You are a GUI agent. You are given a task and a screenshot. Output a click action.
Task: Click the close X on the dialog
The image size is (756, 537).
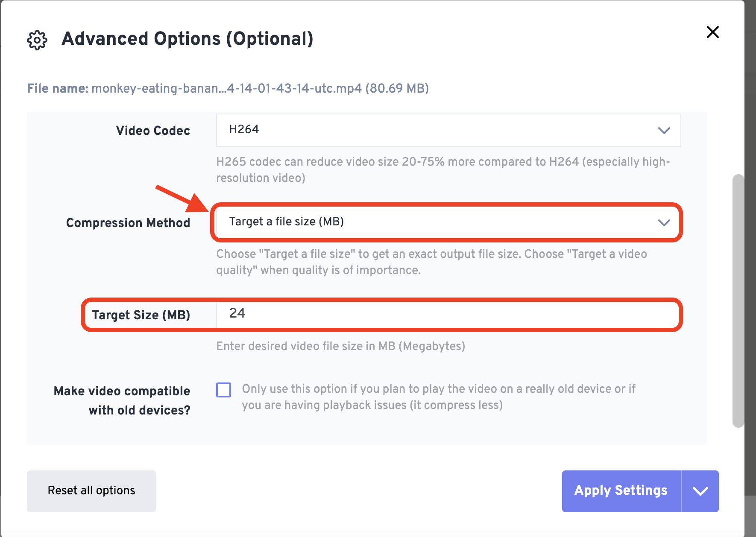pos(712,32)
